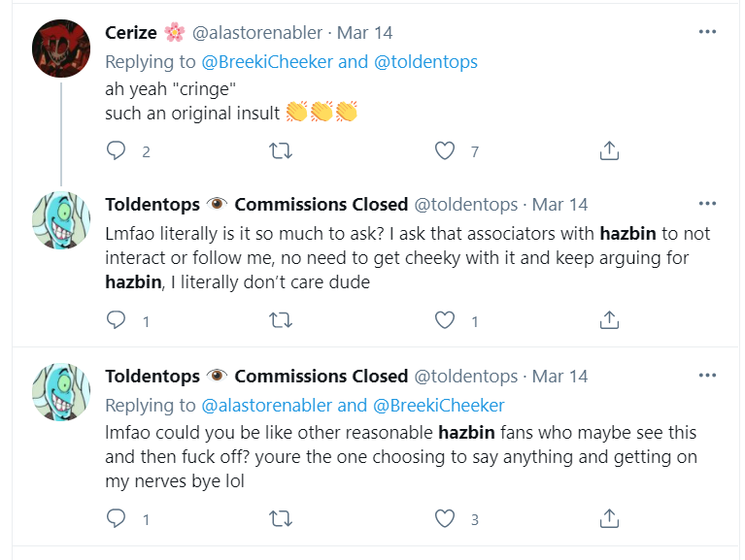The height and width of the screenshot is (560, 745).
Task: Share the middle Toldentops tweet
Action: [x=609, y=320]
